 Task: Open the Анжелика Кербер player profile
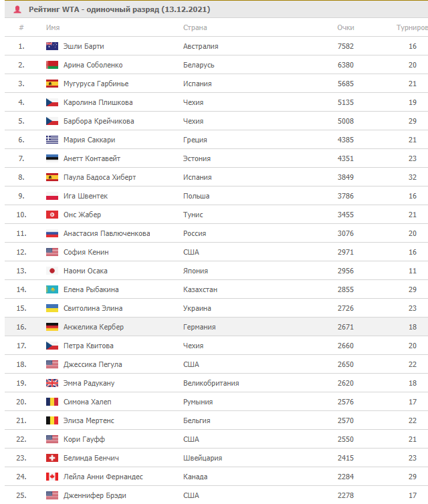tap(94, 327)
